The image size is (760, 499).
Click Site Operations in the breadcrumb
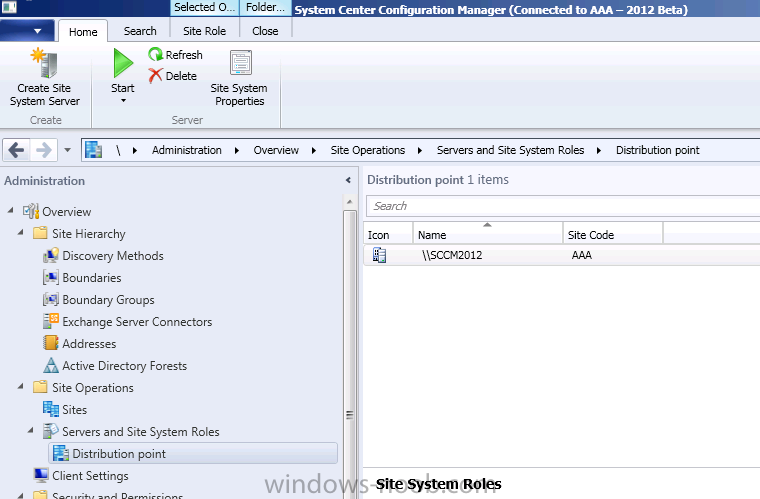point(367,150)
